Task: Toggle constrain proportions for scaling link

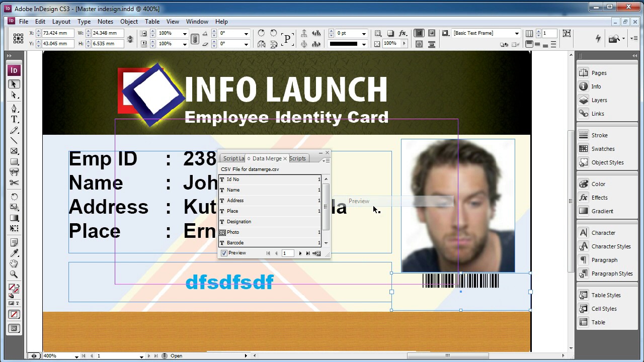Action: tap(195, 38)
